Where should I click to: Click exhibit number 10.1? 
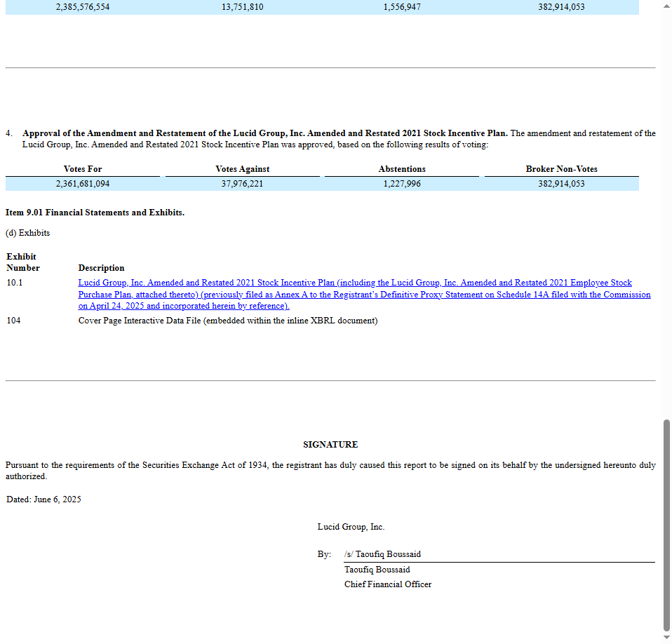click(x=15, y=283)
